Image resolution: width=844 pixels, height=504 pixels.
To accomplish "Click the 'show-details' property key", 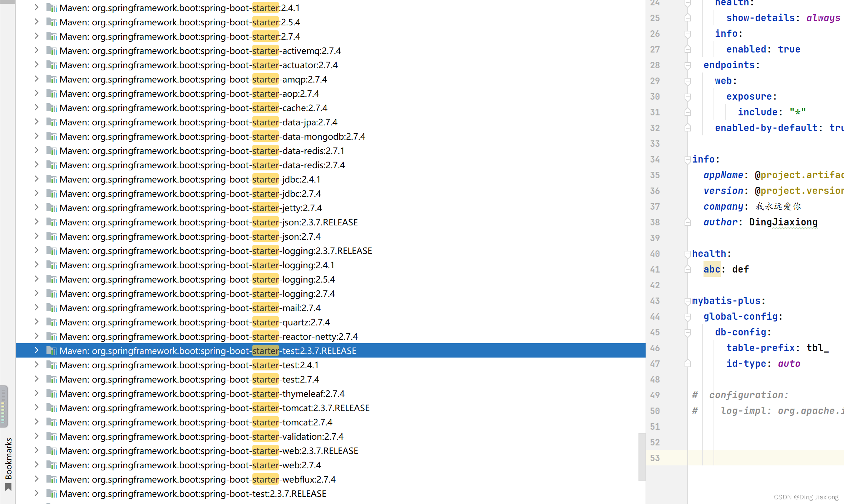I will point(760,18).
